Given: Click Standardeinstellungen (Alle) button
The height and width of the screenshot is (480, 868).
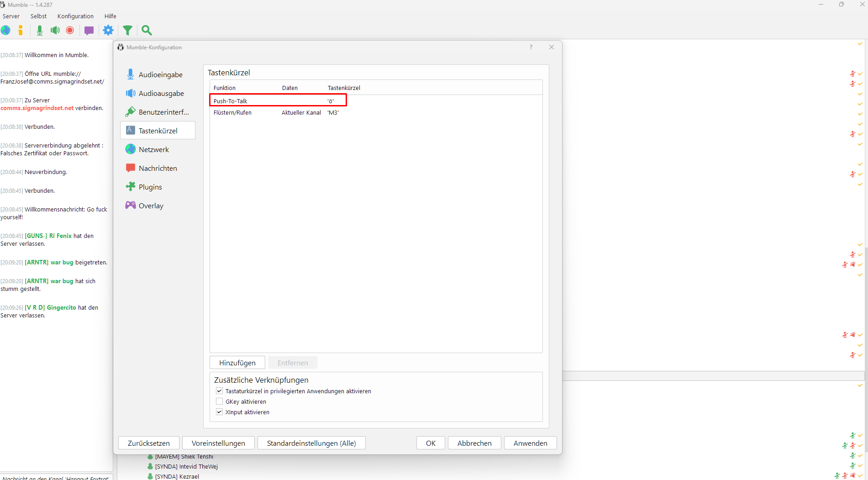Looking at the screenshot, I should click(x=311, y=443).
